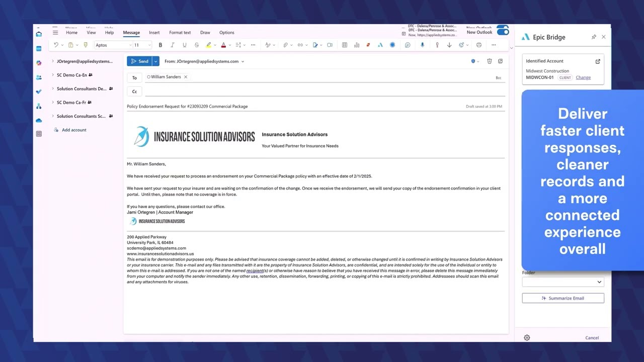Click the microphone dictate icon
The height and width of the screenshot is (362, 644).
(422, 45)
